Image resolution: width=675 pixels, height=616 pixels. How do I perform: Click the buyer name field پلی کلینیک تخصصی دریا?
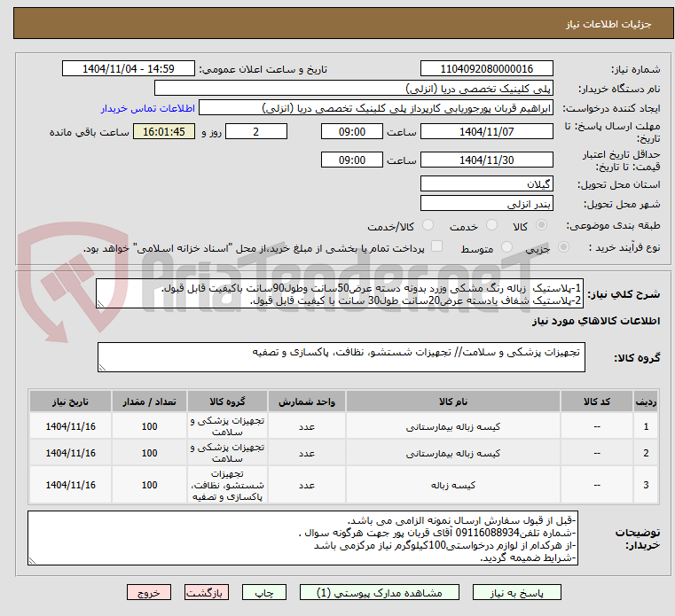(x=353, y=89)
